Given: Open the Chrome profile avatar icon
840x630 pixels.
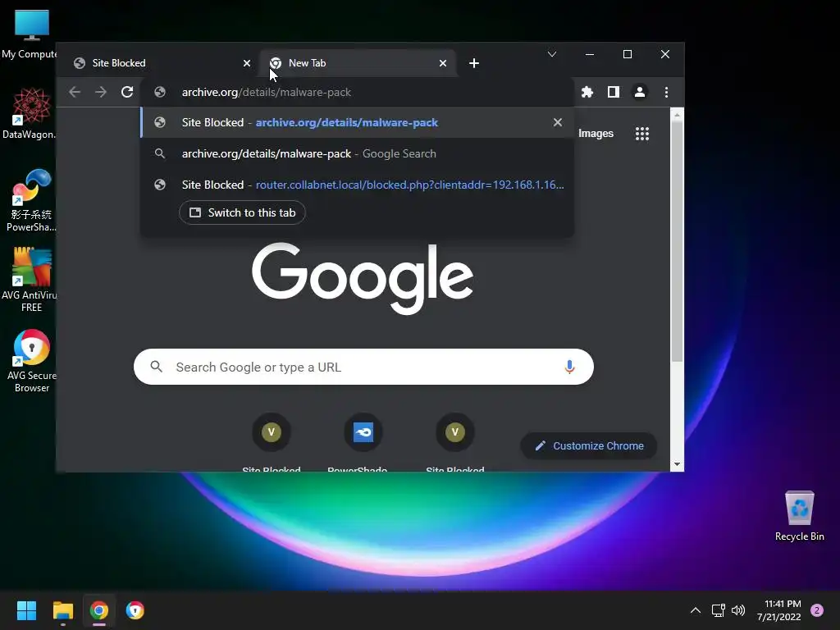Looking at the screenshot, I should 640,92.
